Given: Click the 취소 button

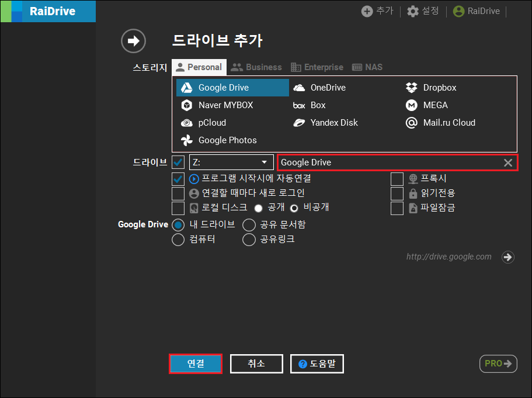Looking at the screenshot, I should tap(256, 364).
